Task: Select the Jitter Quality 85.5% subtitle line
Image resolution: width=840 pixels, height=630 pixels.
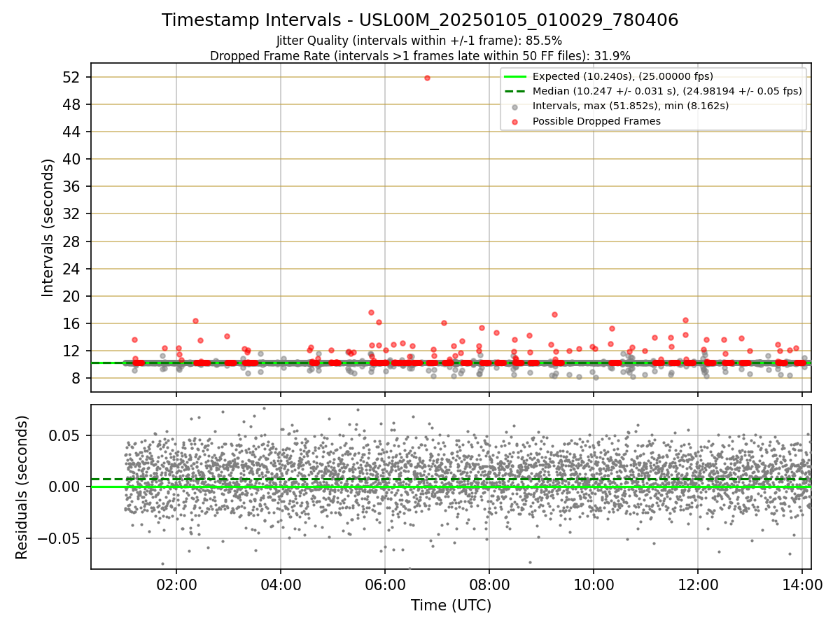Action: pos(419,41)
